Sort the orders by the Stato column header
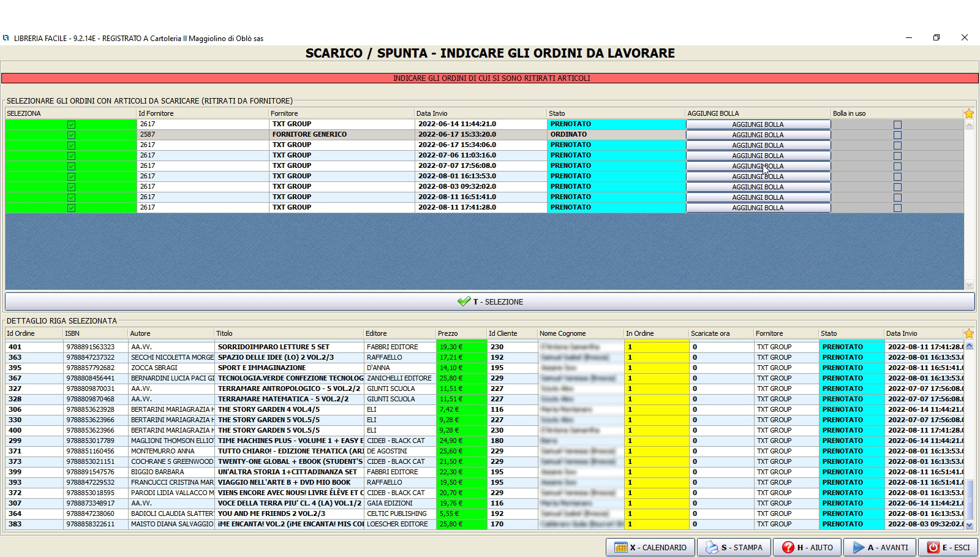Image resolution: width=980 pixels, height=557 pixels. tap(616, 113)
